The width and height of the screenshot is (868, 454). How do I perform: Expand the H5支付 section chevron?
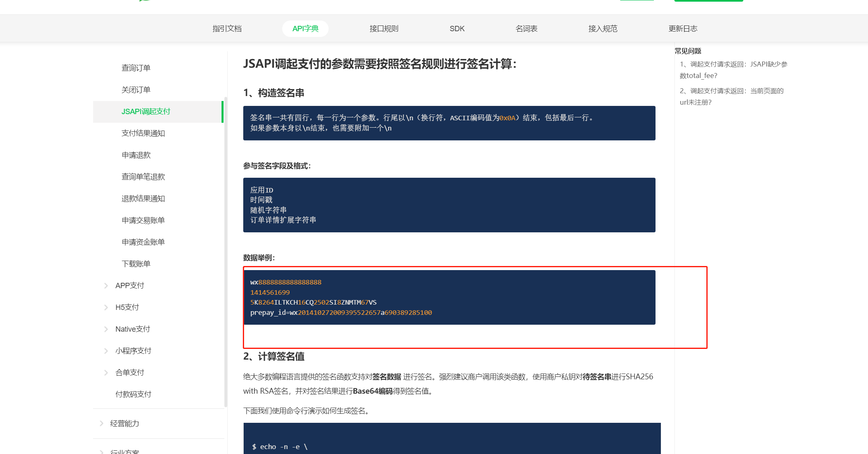106,307
